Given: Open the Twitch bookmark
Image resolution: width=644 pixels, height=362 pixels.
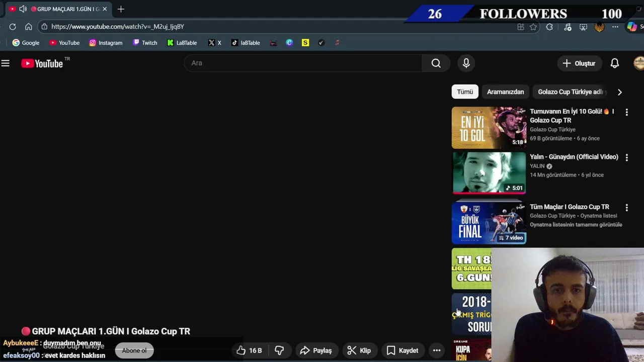Looking at the screenshot, I should tap(145, 43).
